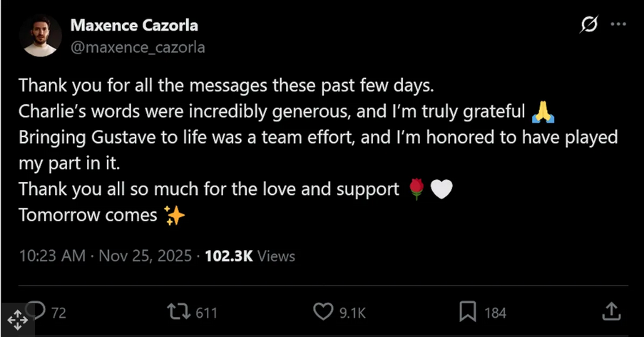The height and width of the screenshot is (337, 644).
Task: Click the Grok explain icon
Action: tap(589, 25)
